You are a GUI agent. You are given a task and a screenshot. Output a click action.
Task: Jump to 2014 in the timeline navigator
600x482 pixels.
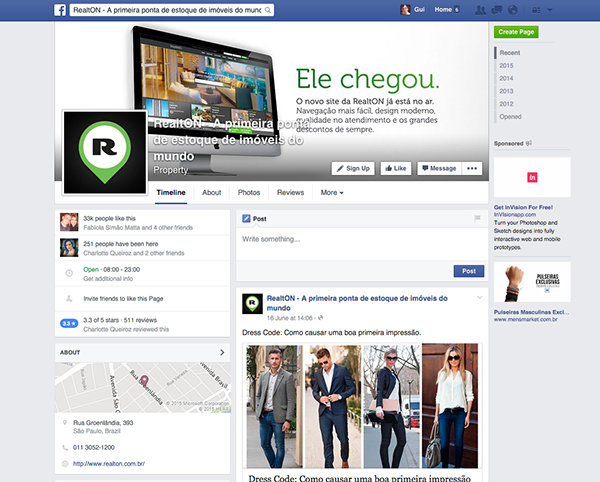(x=506, y=78)
